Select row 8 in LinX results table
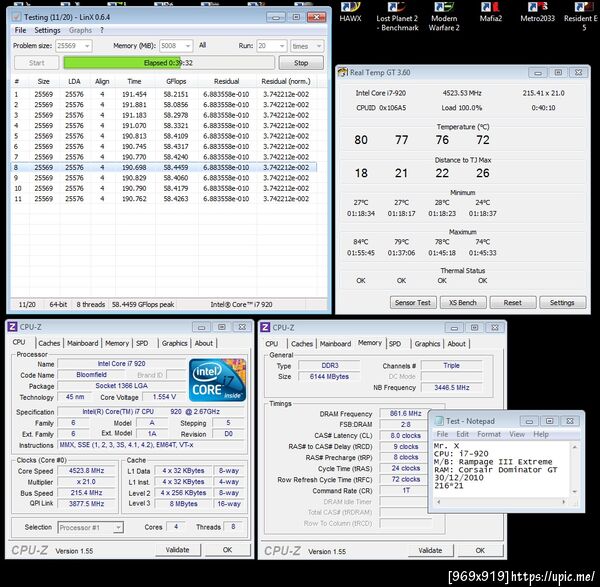The image size is (600, 587). tap(164, 167)
